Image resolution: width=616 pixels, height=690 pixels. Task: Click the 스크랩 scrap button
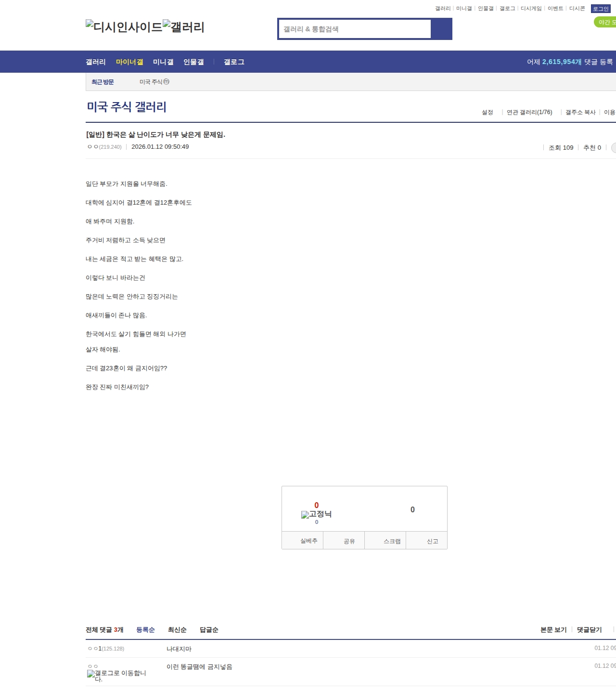(392, 541)
